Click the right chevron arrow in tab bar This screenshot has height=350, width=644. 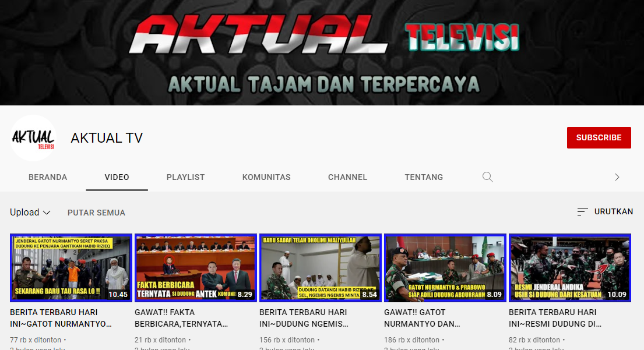click(x=617, y=177)
